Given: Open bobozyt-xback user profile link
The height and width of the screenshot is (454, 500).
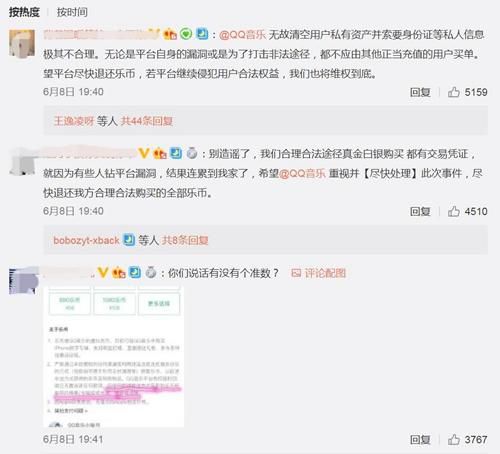Looking at the screenshot, I should tap(86, 240).
